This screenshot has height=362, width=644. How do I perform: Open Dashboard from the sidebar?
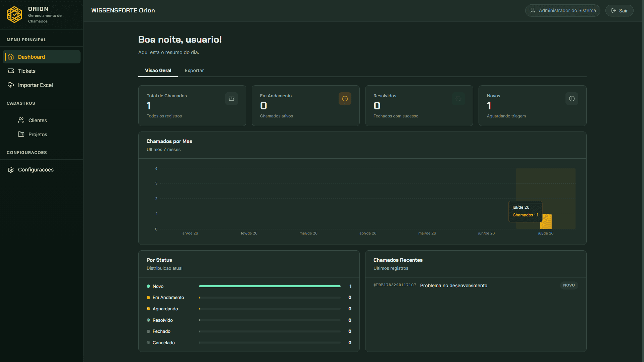42,57
